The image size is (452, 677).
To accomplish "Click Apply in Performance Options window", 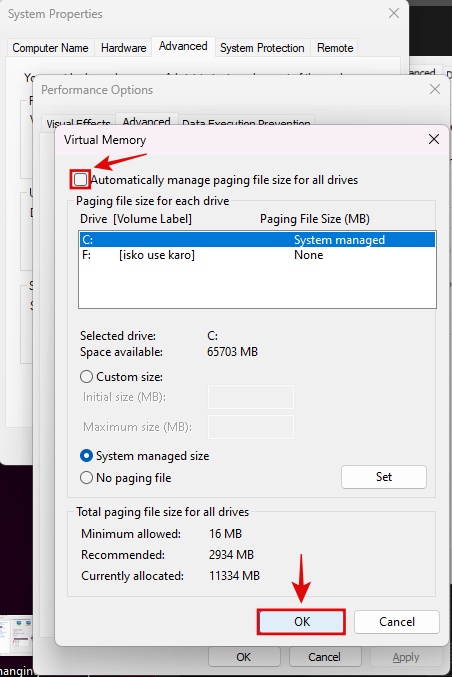I will coord(406,657).
